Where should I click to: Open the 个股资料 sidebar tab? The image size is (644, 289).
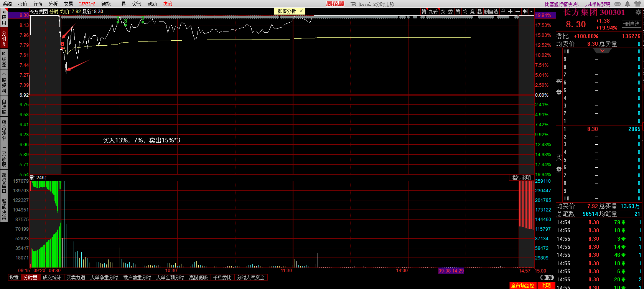tap(4, 83)
